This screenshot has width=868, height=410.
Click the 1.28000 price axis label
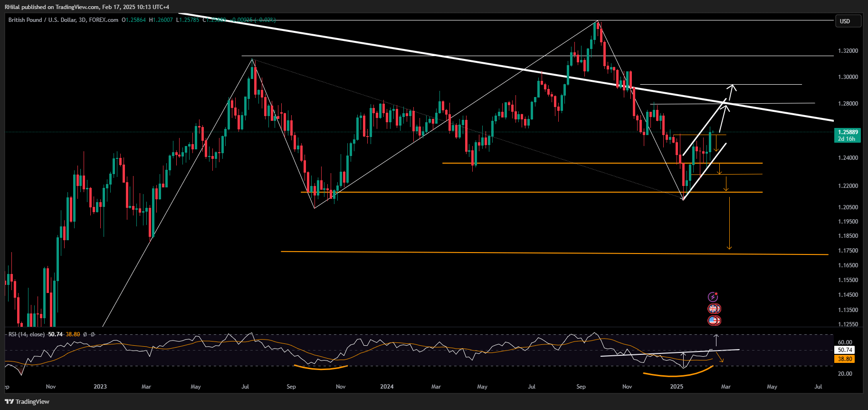point(848,104)
